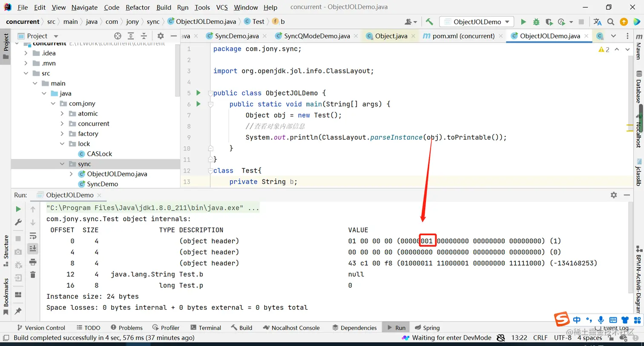Hide the Project tool window
Screen dimensions: 644x346
click(x=173, y=36)
